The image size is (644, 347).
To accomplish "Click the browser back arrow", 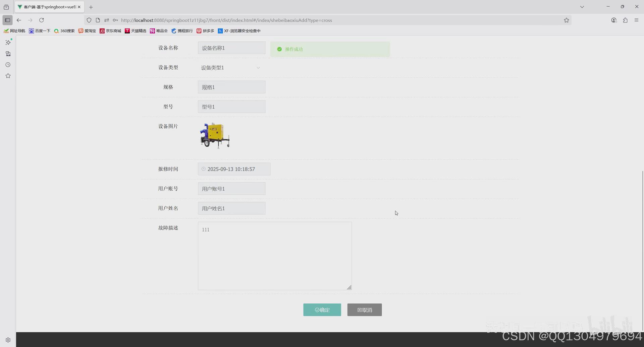I will [x=19, y=20].
